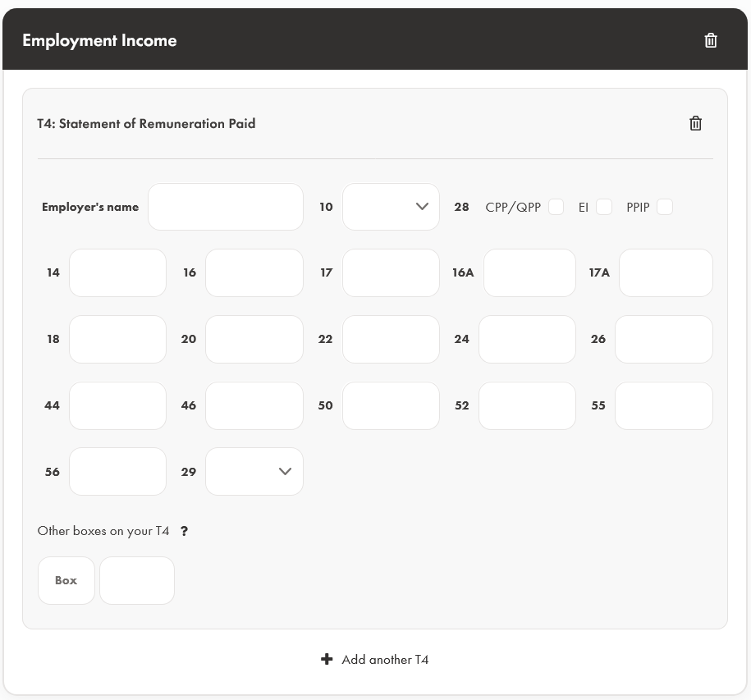Check the CPP/QPP exempt checkbox

pos(556,207)
